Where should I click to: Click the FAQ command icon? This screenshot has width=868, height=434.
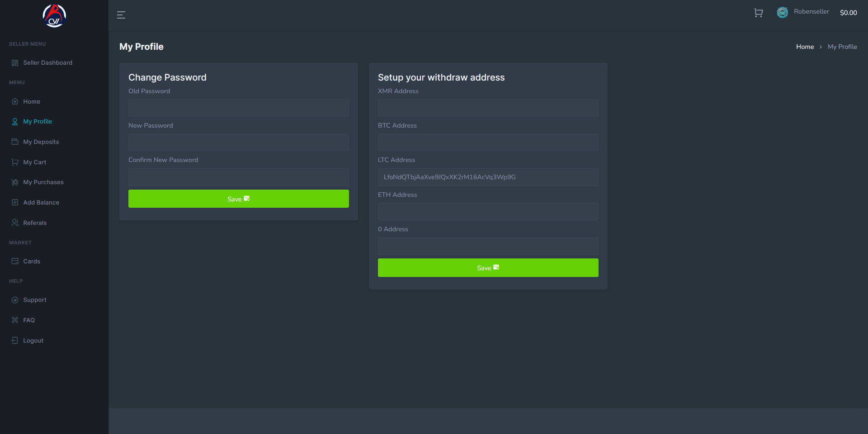15,320
